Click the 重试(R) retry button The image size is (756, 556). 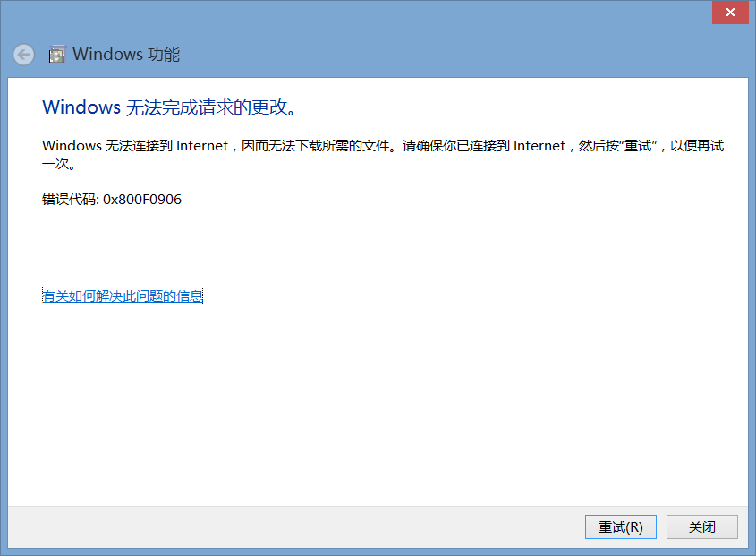point(621,526)
